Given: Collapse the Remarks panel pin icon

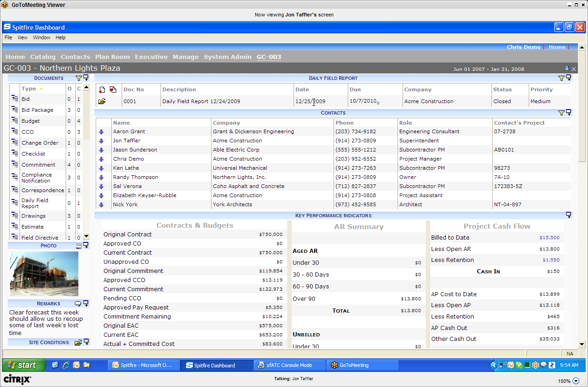Looking at the screenshot, I should click(86, 303).
